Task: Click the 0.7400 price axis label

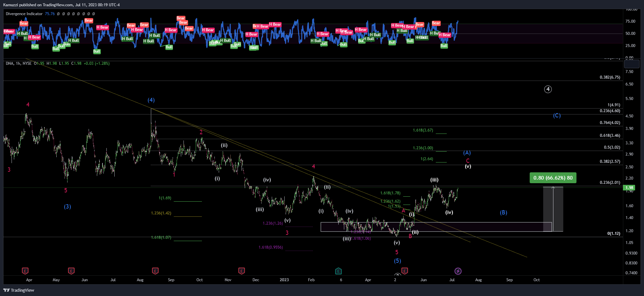Action: [x=631, y=273]
